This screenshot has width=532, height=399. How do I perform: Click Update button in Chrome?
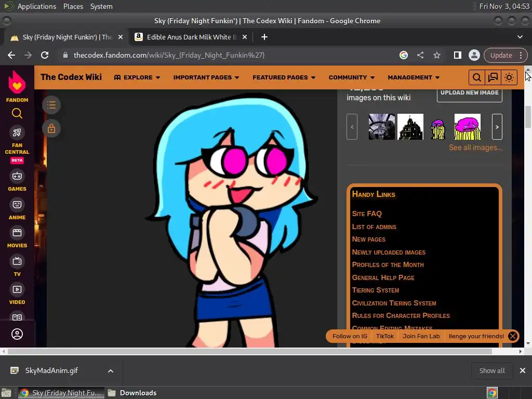(x=501, y=55)
